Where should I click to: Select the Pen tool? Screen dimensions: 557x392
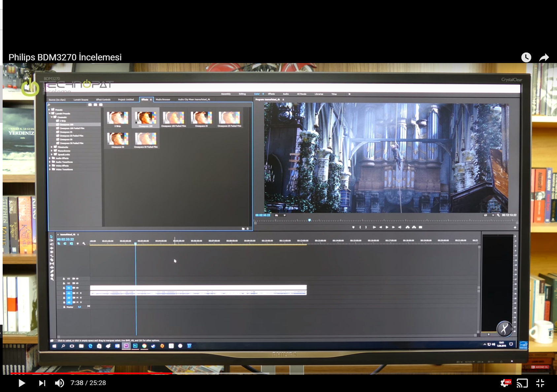tap(52, 271)
